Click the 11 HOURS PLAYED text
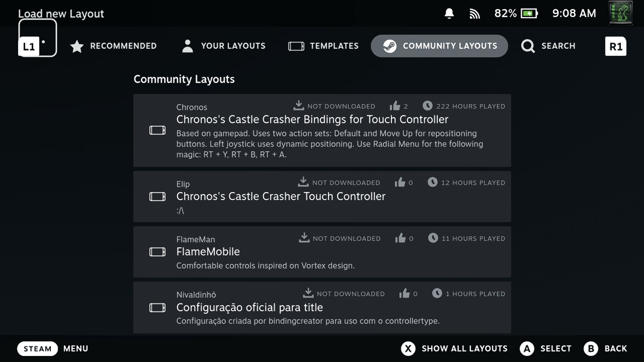 point(473,238)
